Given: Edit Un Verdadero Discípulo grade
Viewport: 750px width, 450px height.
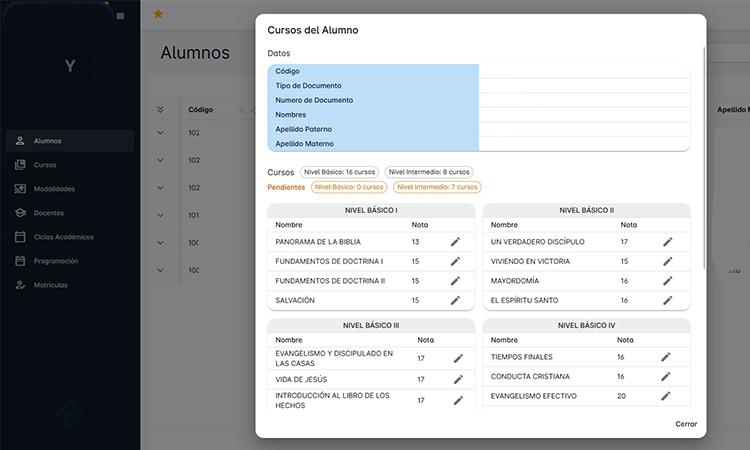Looking at the screenshot, I should click(x=667, y=242).
